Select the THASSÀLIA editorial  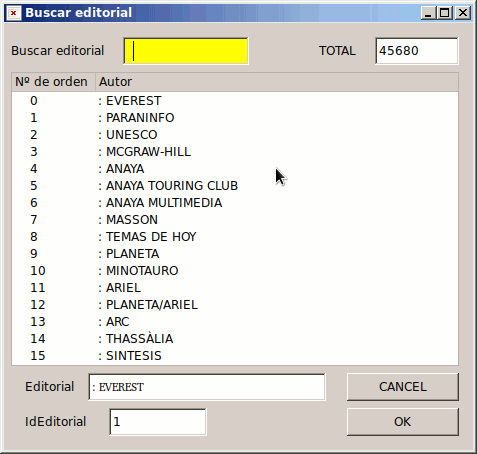click(235, 339)
